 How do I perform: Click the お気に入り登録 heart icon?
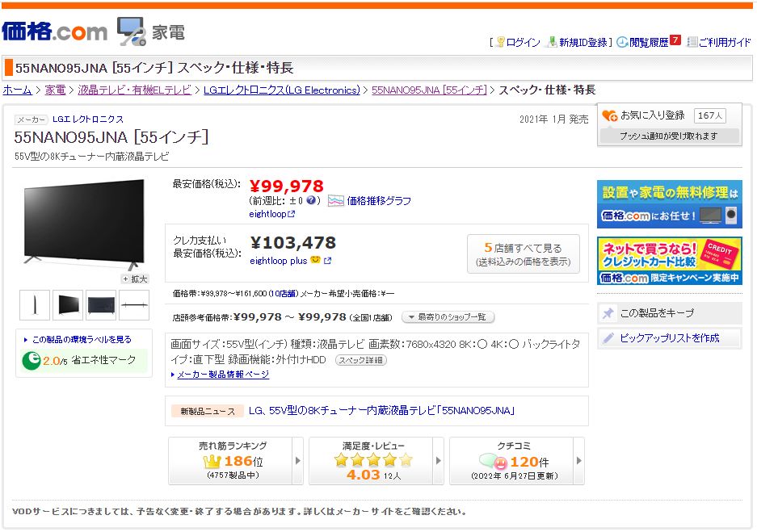pos(609,115)
